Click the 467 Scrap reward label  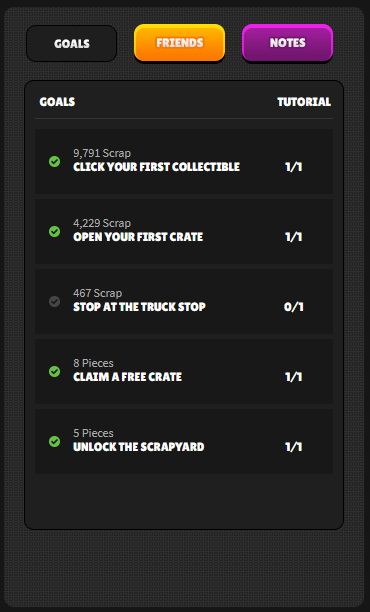98,293
